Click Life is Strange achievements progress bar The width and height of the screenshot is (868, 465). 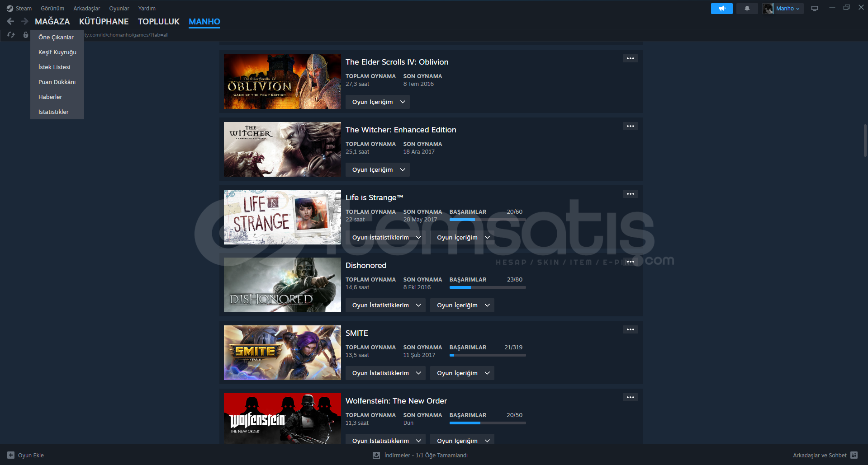488,220
